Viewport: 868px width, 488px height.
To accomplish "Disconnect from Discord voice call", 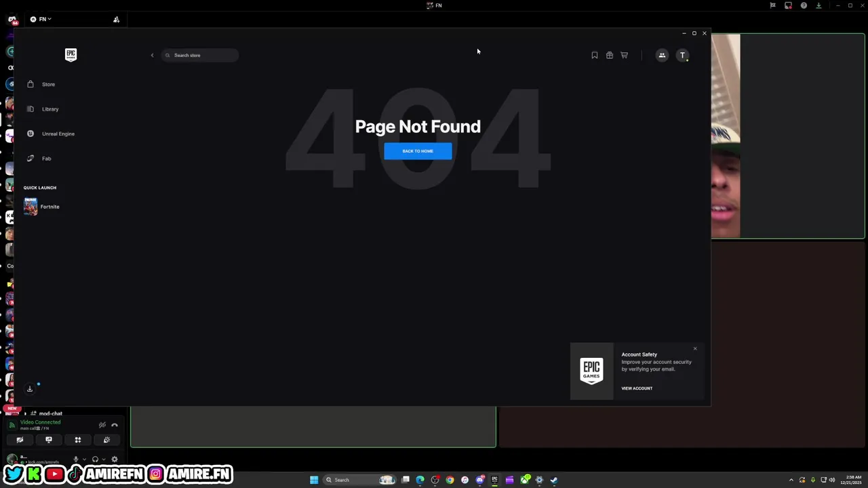I will [x=115, y=425].
